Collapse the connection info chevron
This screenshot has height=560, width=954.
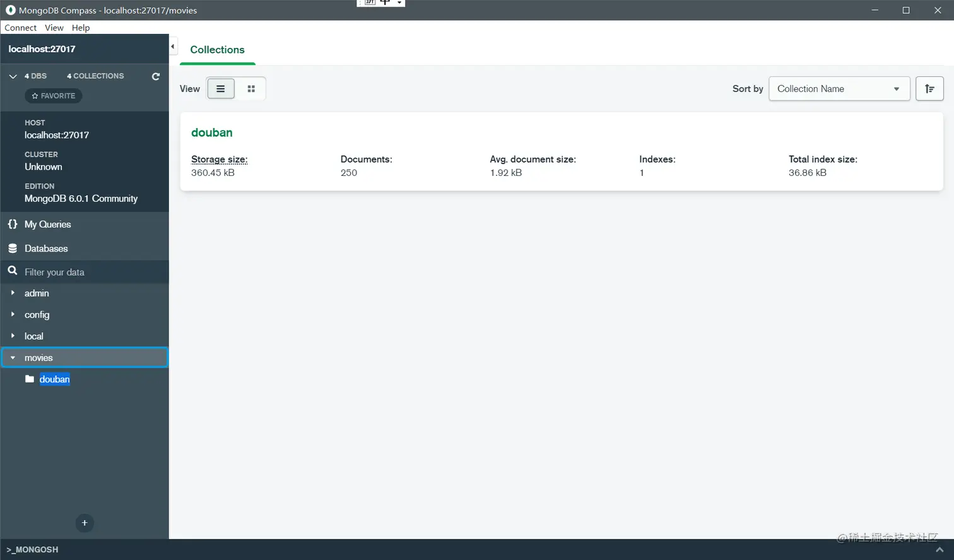coord(13,76)
